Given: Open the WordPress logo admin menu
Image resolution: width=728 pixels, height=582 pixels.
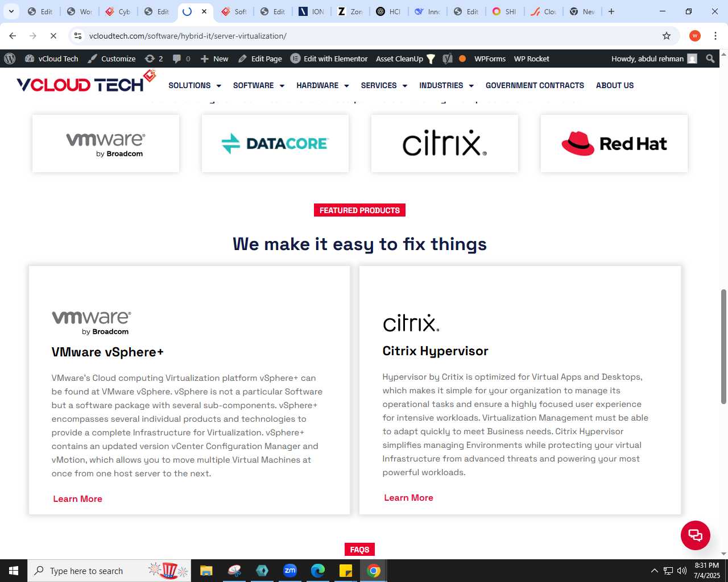Looking at the screenshot, I should 10,59.
